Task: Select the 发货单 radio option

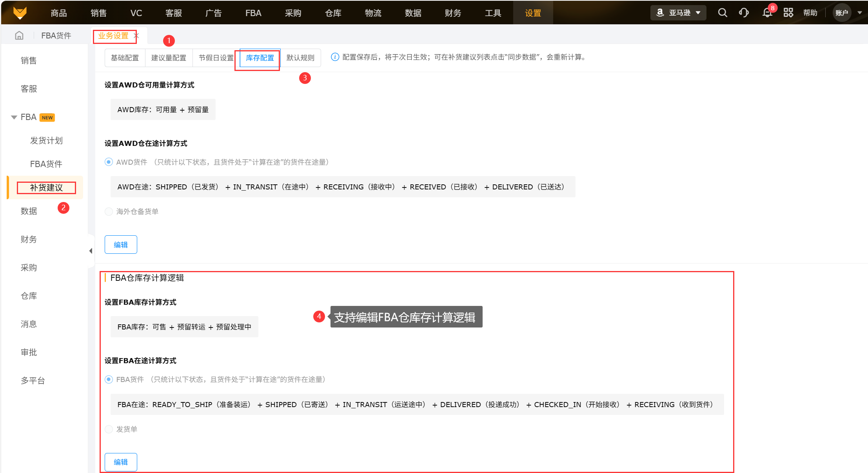Action: coord(109,429)
